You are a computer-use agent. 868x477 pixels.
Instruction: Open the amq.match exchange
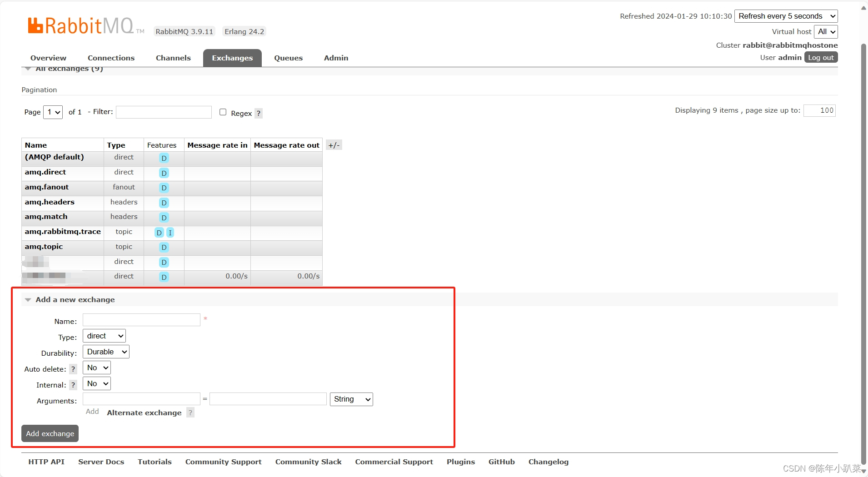point(46,217)
